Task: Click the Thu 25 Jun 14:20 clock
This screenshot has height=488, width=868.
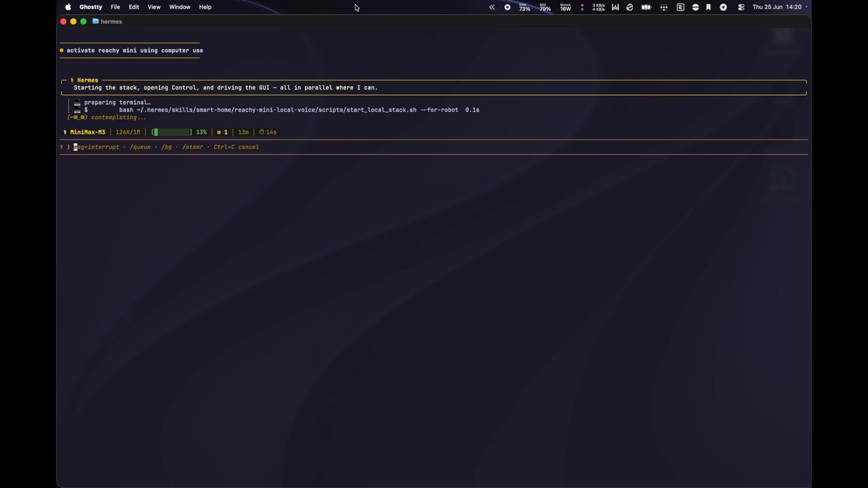Action: point(777,7)
